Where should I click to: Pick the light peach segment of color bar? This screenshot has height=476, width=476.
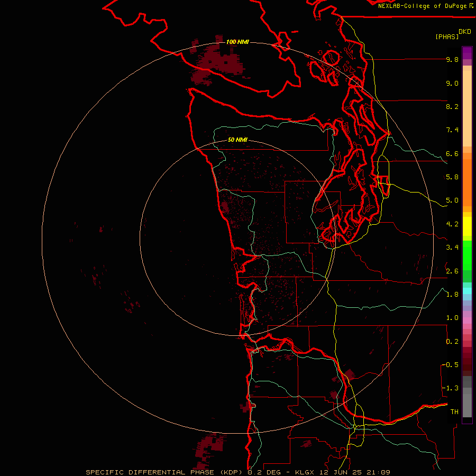coord(467,108)
